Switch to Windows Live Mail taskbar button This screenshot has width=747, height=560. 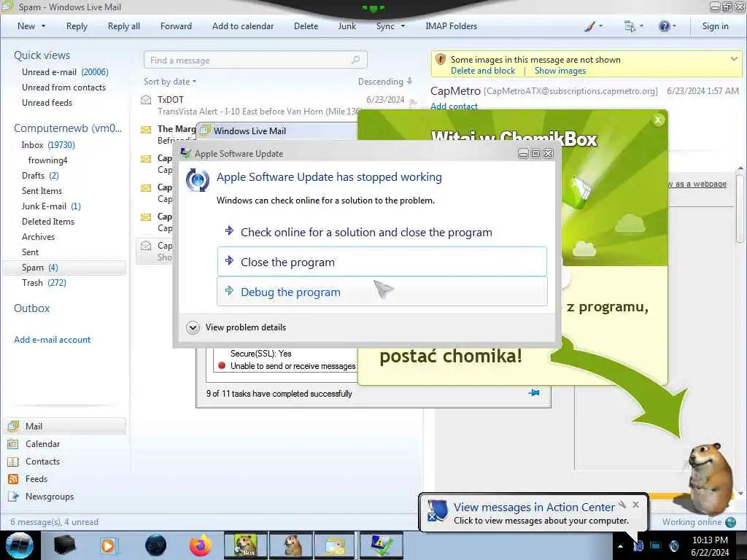tap(335, 545)
